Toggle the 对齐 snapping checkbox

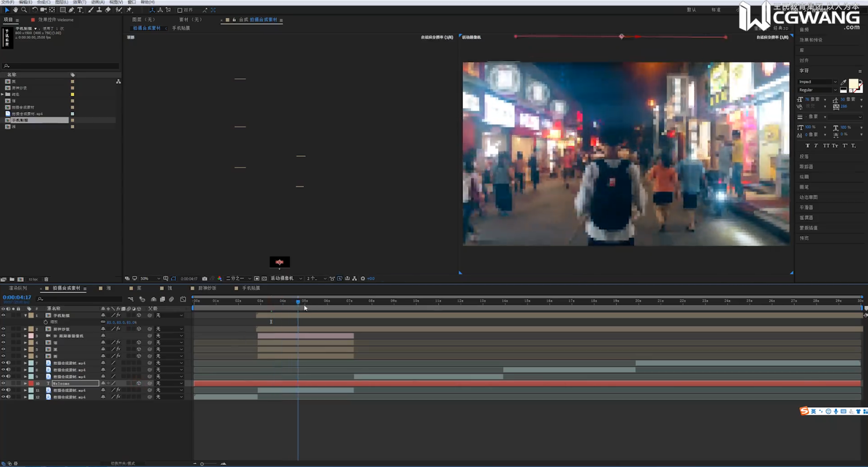pos(180,10)
